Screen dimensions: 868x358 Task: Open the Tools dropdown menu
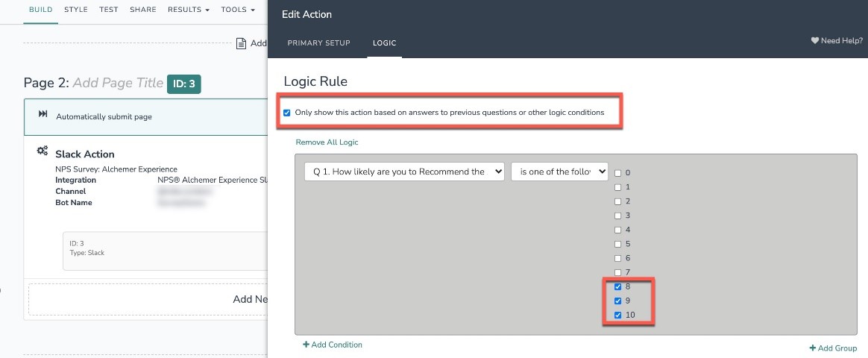click(x=238, y=10)
